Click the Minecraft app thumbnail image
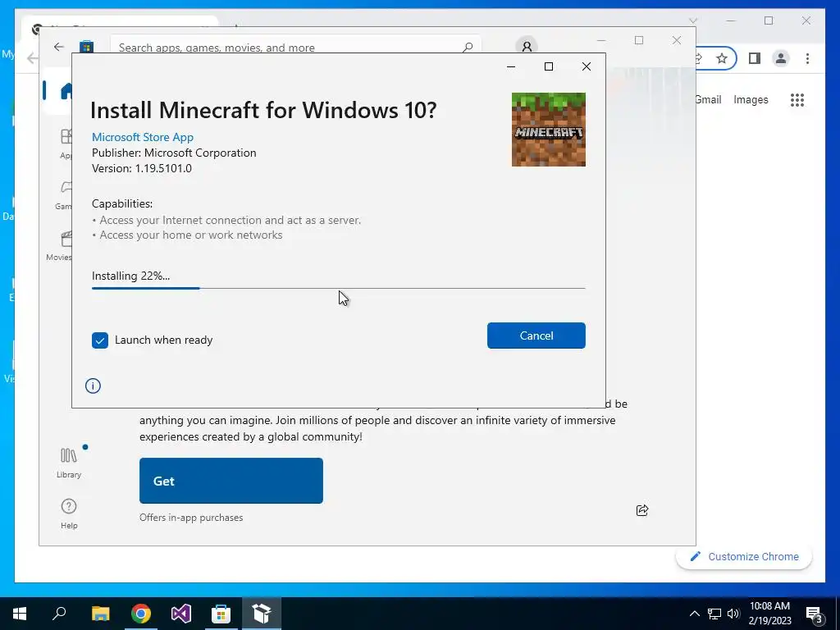Screen dimensions: 840x630 548,129
